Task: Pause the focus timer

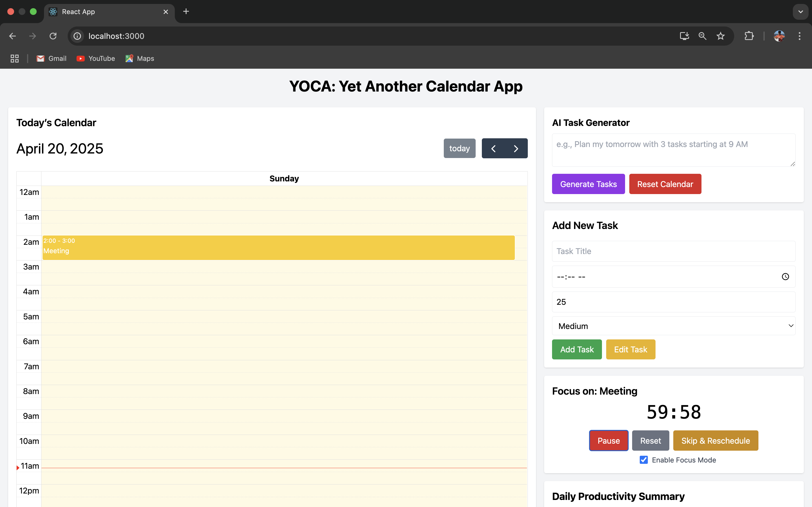Action: click(608, 441)
